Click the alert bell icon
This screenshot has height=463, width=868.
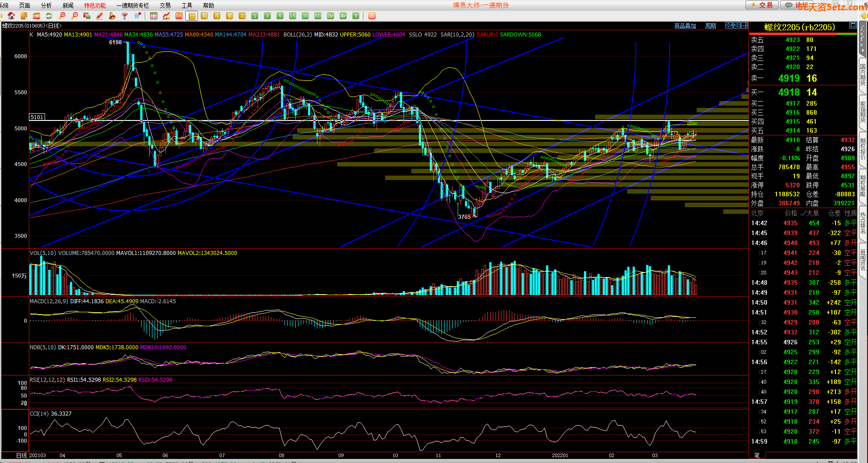(x=112, y=16)
